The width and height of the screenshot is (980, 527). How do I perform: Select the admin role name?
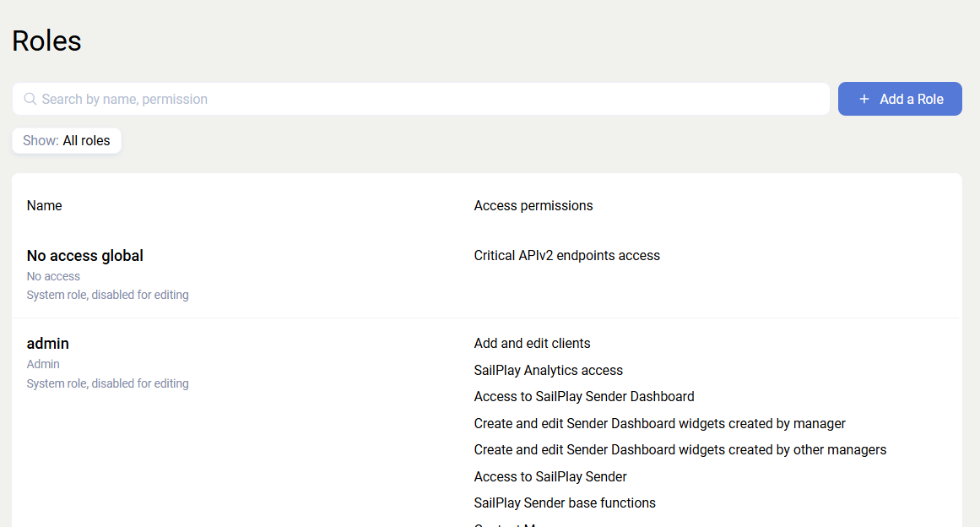pos(48,344)
